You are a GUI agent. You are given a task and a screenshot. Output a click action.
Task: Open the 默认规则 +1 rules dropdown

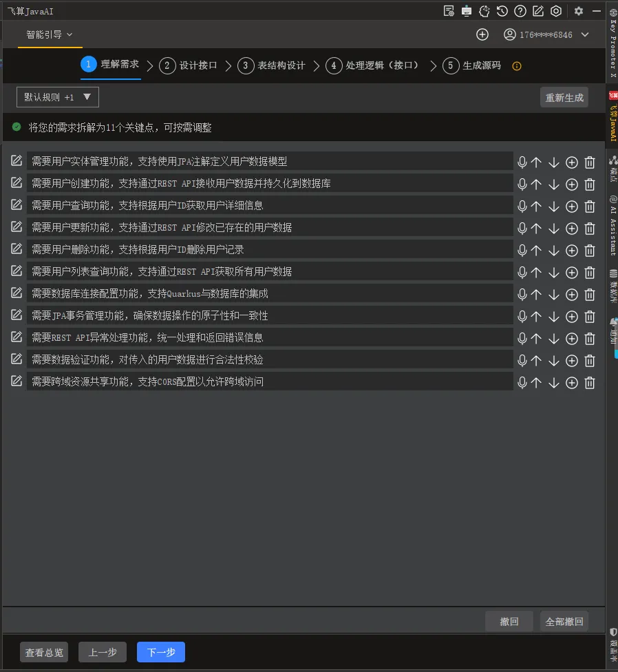tap(58, 96)
